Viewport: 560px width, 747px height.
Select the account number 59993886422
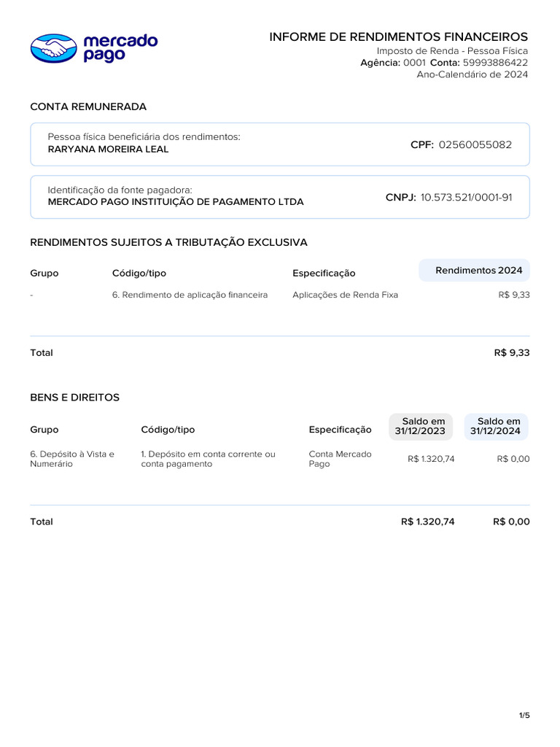tap(495, 63)
